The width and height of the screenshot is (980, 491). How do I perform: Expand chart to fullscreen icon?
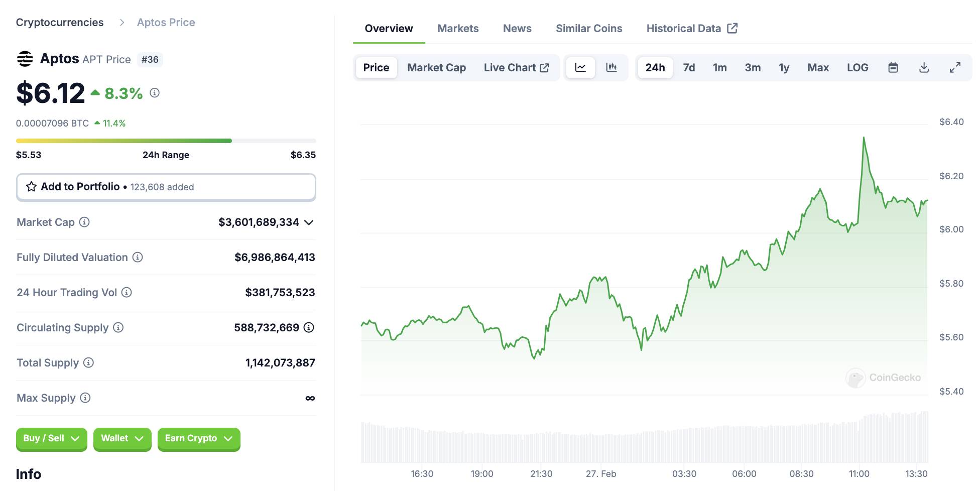click(x=955, y=67)
